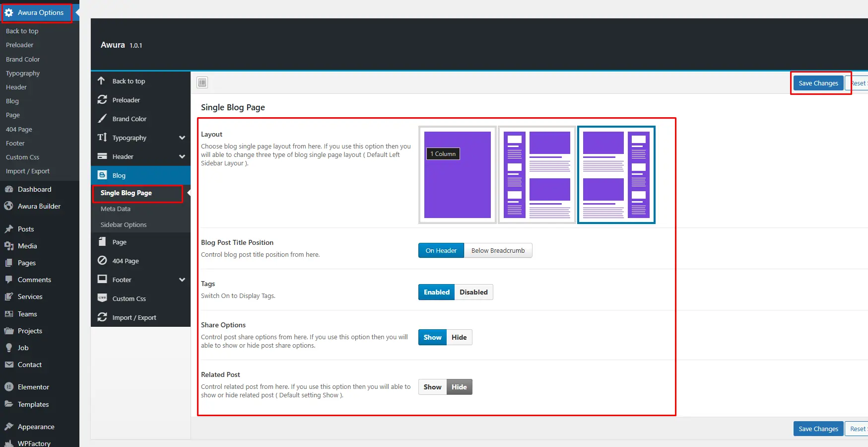
Task: Click the Blog section icon
Action: coord(102,175)
